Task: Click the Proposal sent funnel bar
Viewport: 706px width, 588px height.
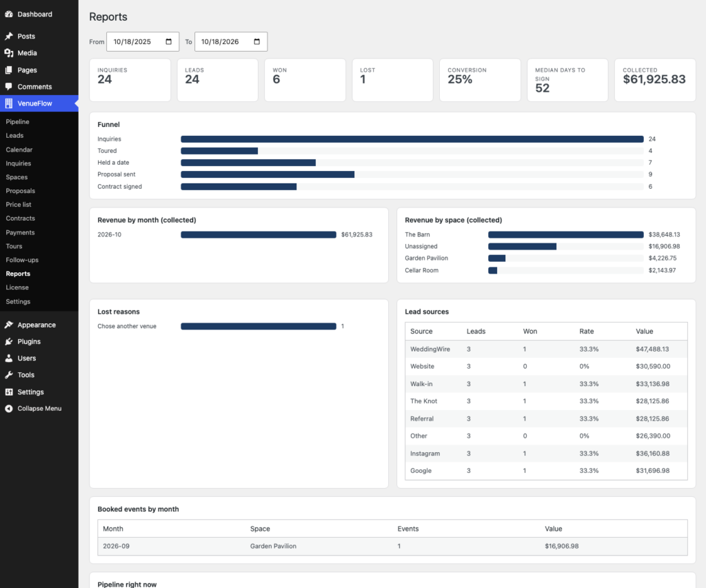Action: point(268,174)
